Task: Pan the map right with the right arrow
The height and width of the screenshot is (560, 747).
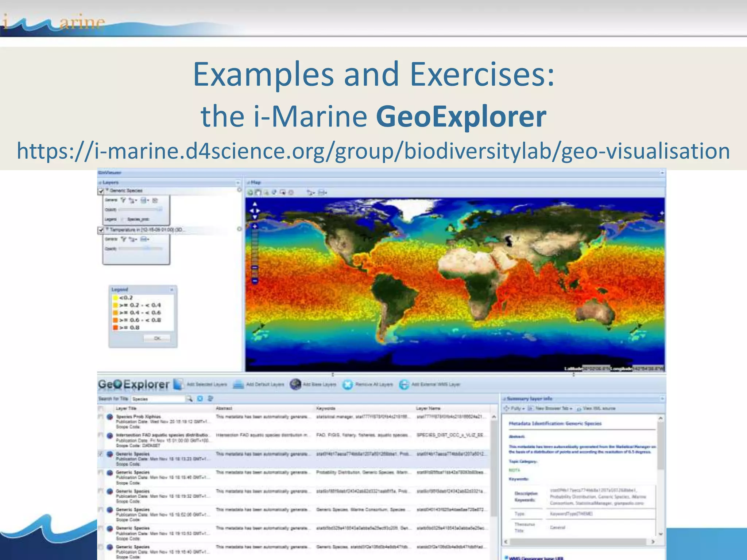Action: (x=258, y=211)
